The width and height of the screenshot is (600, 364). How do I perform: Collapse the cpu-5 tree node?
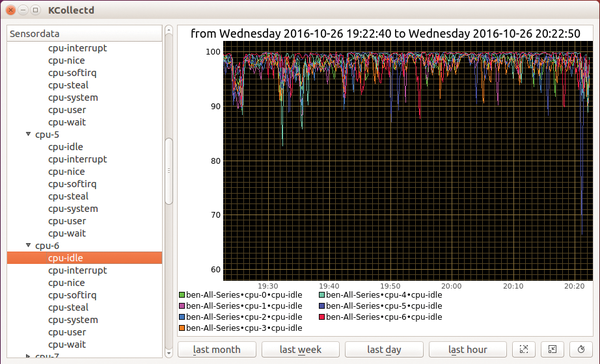pos(28,134)
